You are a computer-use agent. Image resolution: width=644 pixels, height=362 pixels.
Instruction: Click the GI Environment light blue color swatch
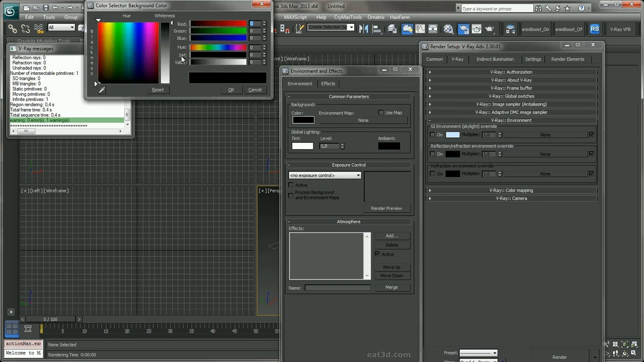453,135
